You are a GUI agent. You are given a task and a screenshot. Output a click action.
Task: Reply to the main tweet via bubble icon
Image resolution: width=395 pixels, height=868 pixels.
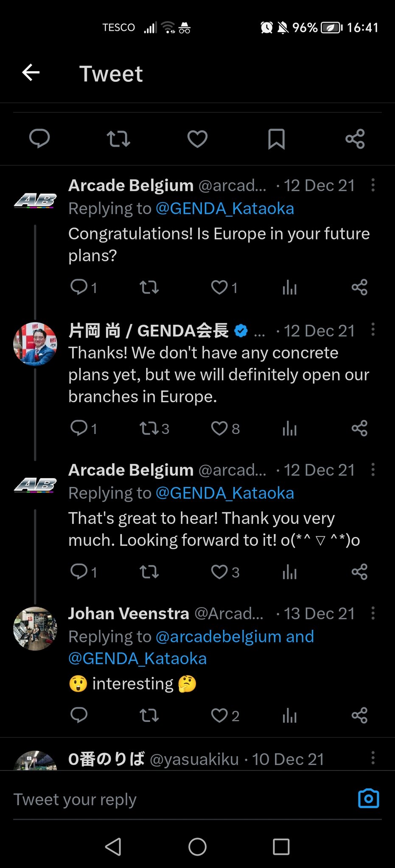[x=39, y=139]
